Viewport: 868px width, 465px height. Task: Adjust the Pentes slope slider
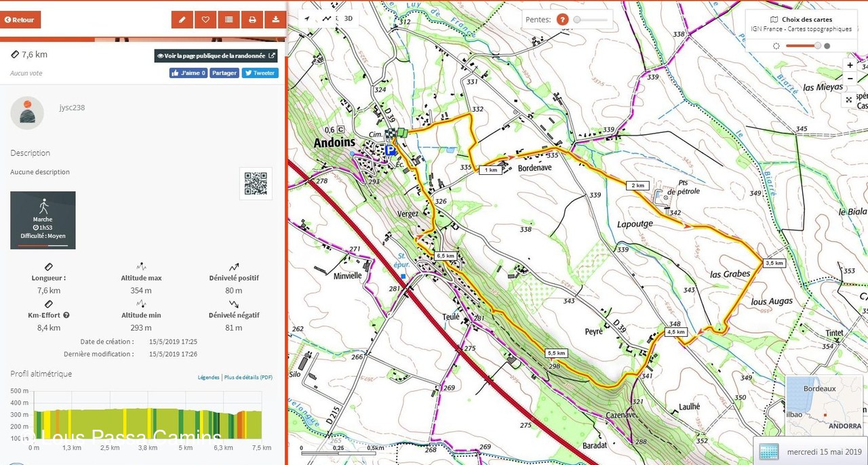click(x=577, y=20)
